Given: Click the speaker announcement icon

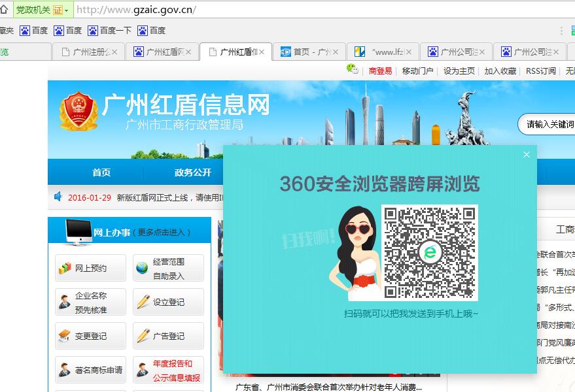Looking at the screenshot, I should [58, 197].
